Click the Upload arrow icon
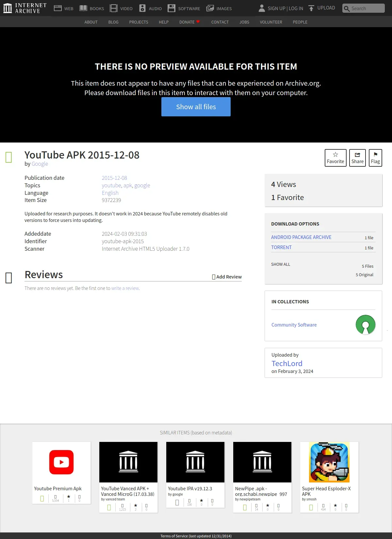Image resolution: width=392 pixels, height=539 pixels. [x=311, y=8]
